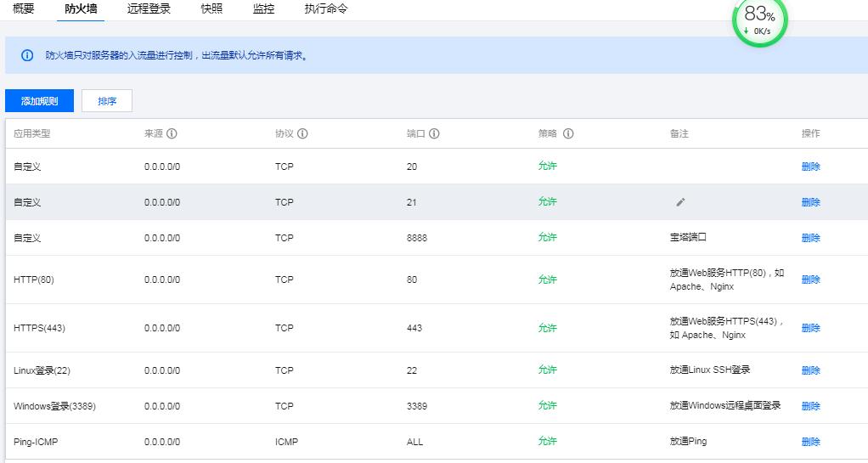868x463 pixels.
Task: Delete the Ping-ICMP rule
Action: point(810,442)
